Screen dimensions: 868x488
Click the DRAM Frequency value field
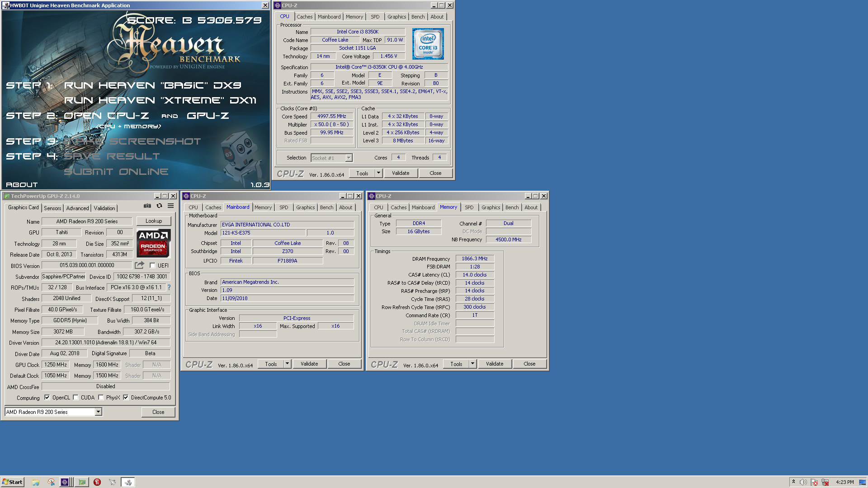click(x=475, y=259)
